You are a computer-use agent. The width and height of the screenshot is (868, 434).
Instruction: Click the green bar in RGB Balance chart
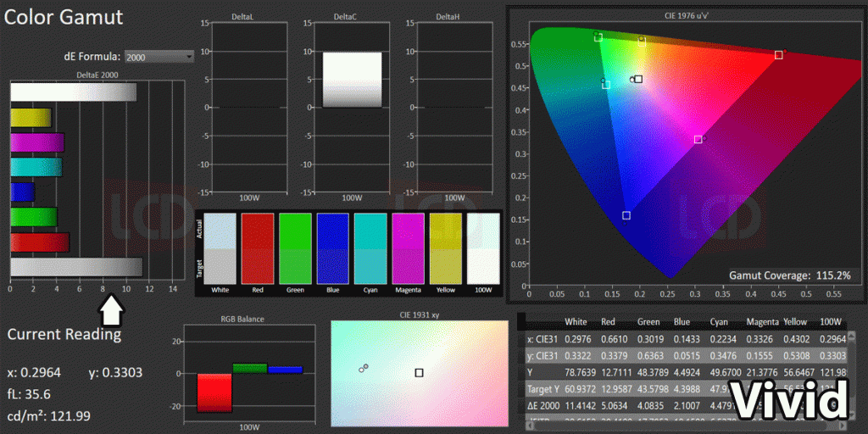click(x=250, y=369)
